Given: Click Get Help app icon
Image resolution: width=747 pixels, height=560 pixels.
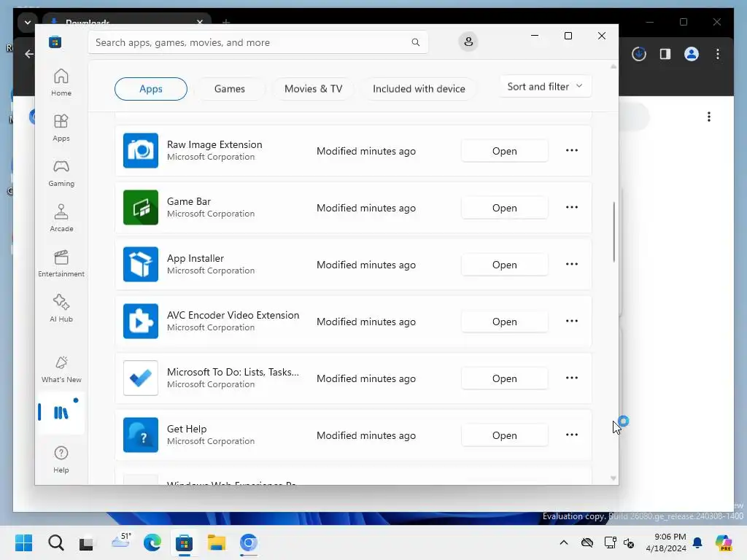Looking at the screenshot, I should click(x=141, y=435).
